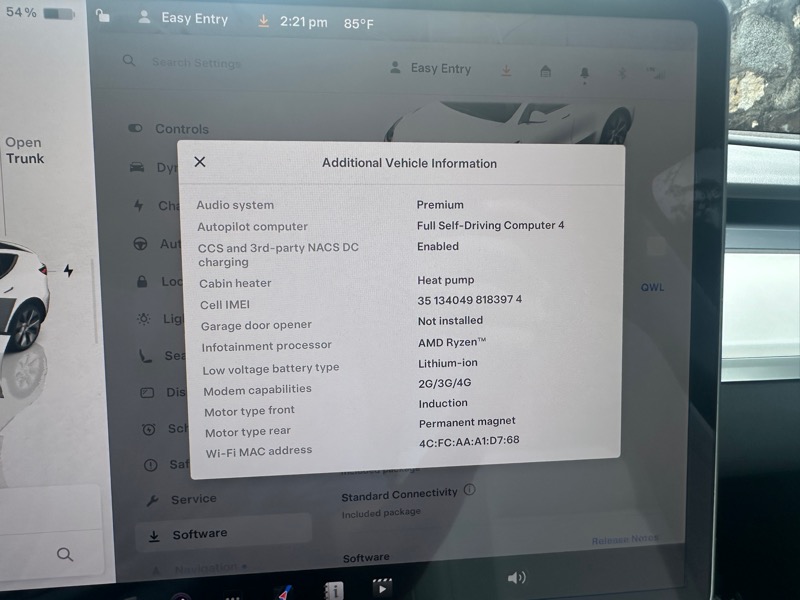Open Easy Entry profile dropdown in settings header

coord(430,68)
